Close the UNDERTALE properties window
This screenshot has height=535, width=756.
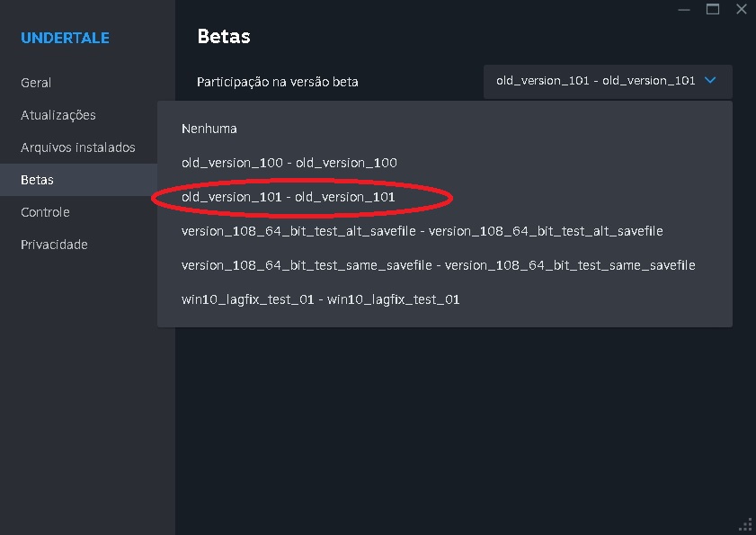coord(741,9)
